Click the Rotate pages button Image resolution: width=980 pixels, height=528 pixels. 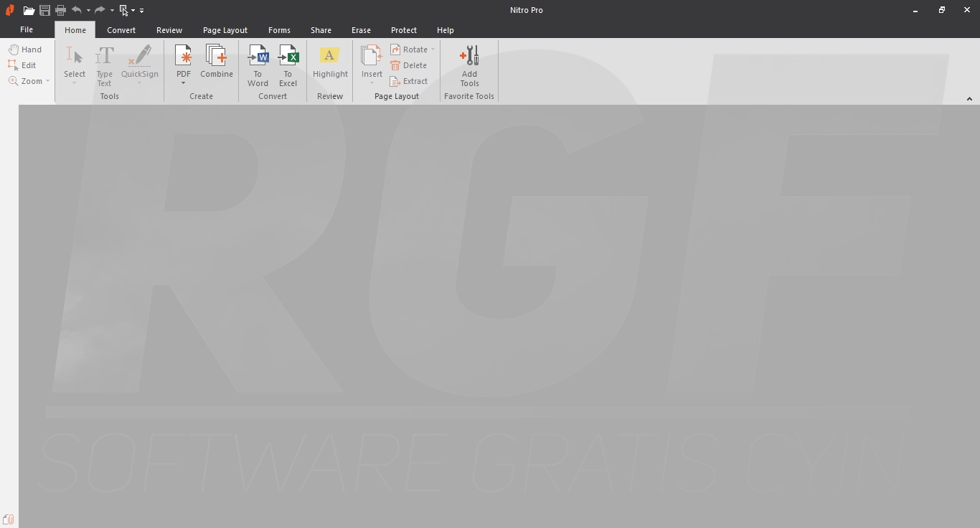(409, 49)
